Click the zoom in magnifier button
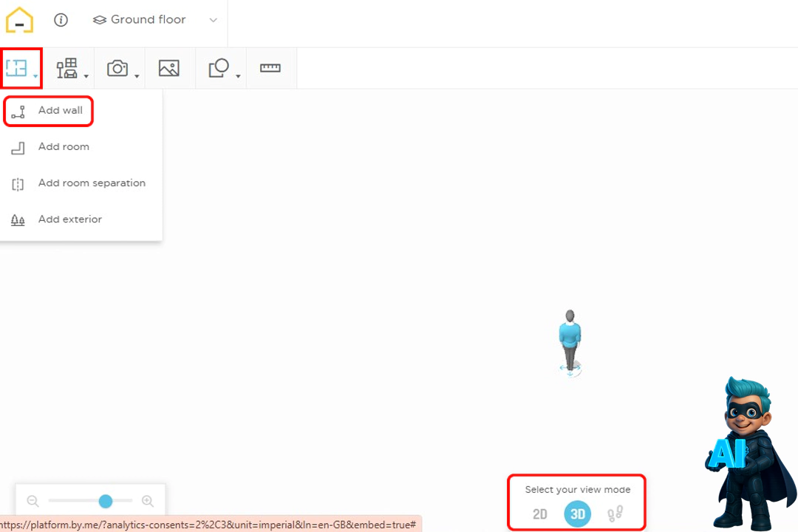Image resolution: width=798 pixels, height=532 pixels. point(148,502)
